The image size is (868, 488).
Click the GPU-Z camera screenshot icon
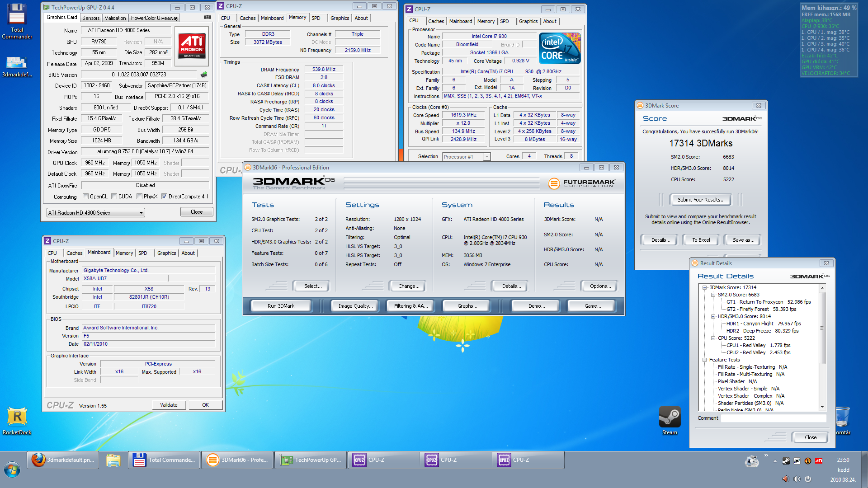208,17
